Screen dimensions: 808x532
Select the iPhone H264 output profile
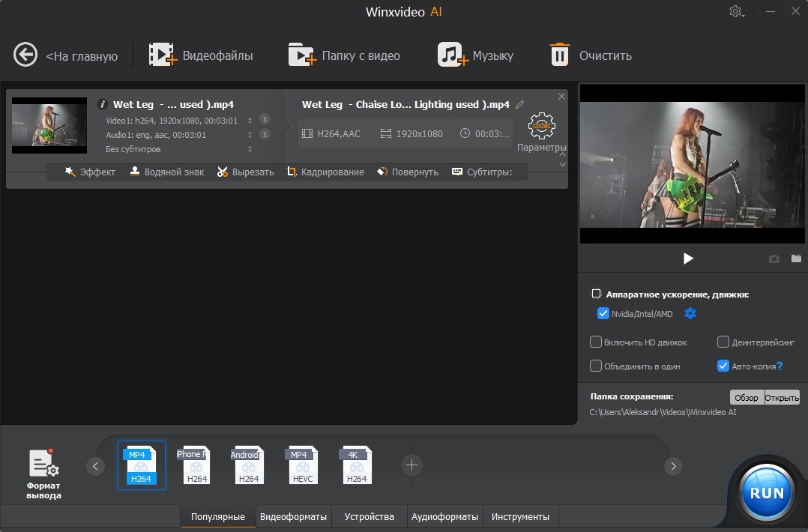point(193,465)
